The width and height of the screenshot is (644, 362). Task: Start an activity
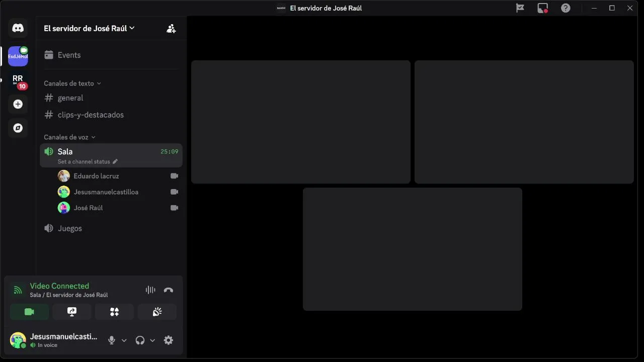[114, 312]
